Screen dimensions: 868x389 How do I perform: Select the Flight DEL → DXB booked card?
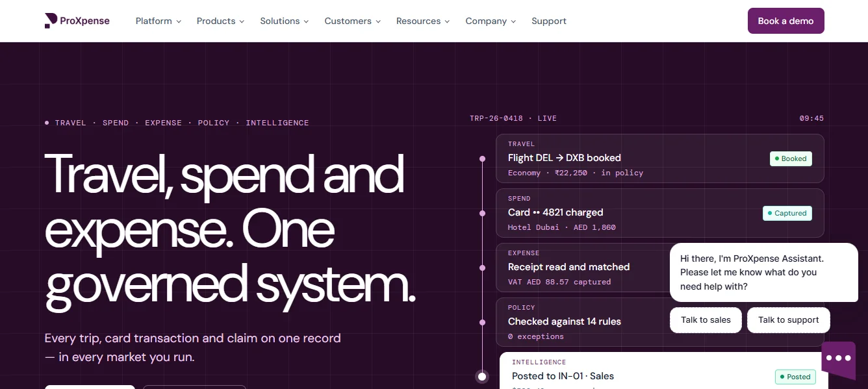click(660, 158)
